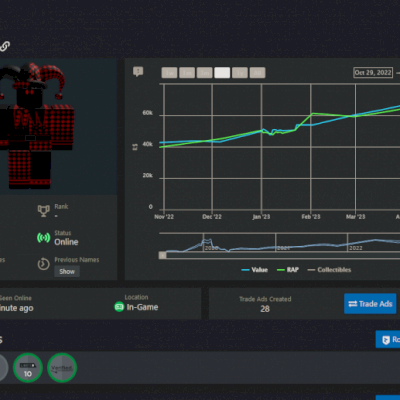400x400 pixels.
Task: Select the 1m chart range
Action: pyautogui.click(x=187, y=73)
